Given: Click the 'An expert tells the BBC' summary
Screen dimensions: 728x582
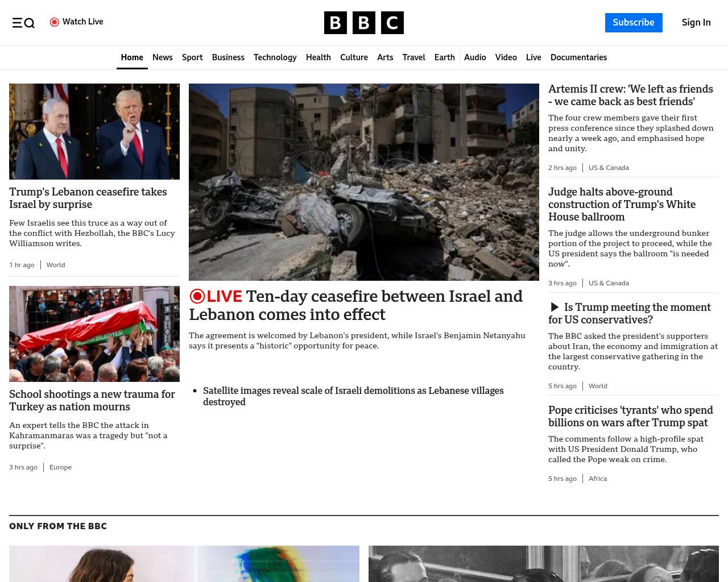Looking at the screenshot, I should 88,435.
